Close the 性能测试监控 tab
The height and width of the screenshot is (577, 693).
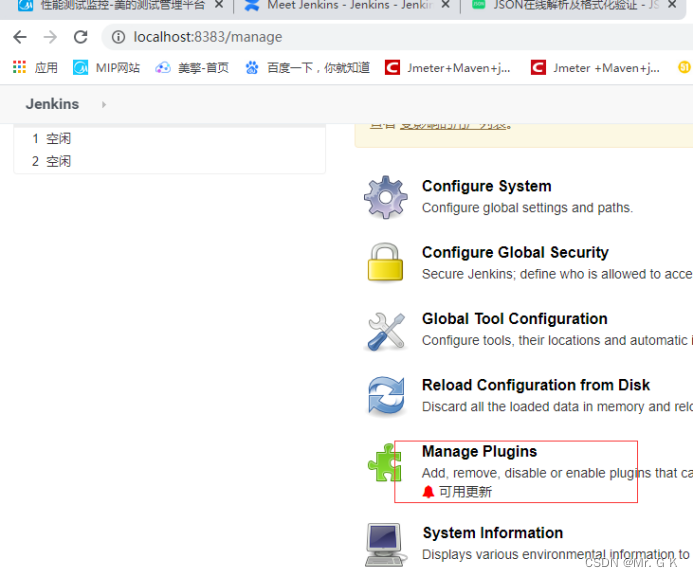[x=219, y=5]
